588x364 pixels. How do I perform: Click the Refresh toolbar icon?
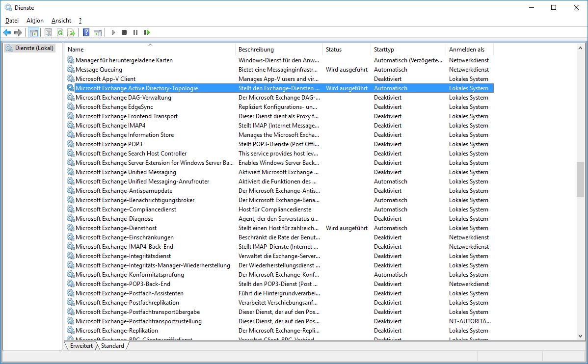[60, 32]
